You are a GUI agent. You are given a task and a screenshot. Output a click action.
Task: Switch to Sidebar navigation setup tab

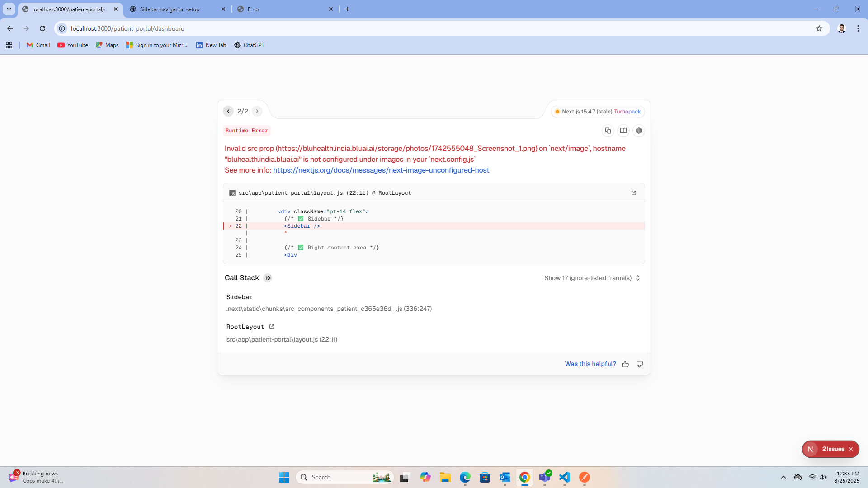click(170, 9)
